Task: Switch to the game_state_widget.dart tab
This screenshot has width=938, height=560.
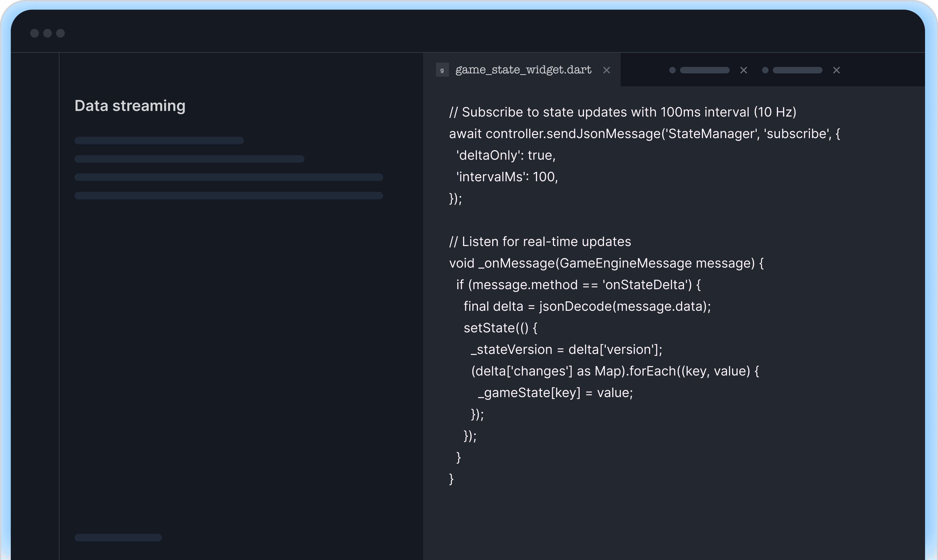Action: [x=523, y=70]
